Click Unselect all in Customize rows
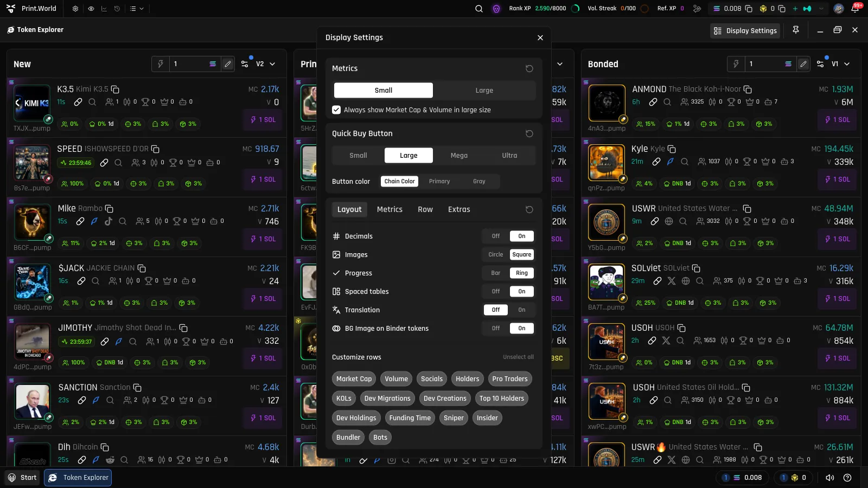The width and height of the screenshot is (868, 488). click(x=518, y=357)
